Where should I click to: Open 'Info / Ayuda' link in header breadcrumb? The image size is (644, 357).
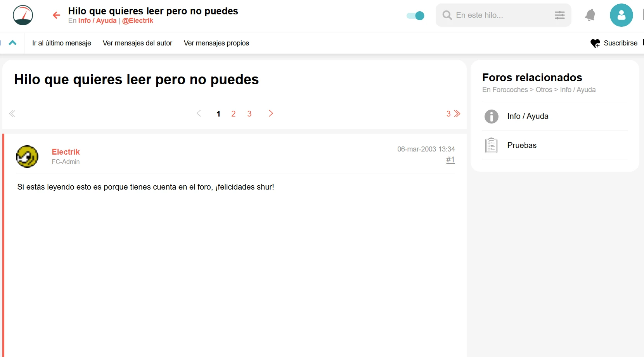pos(97,21)
